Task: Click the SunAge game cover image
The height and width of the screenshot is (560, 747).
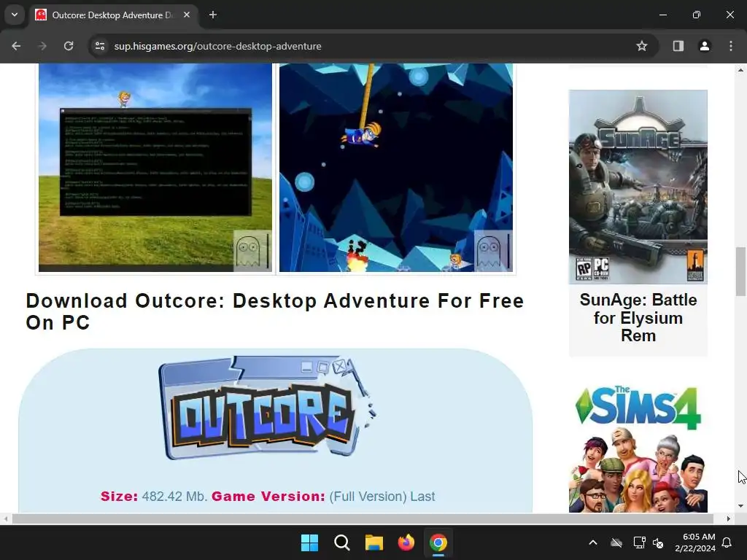Action: click(638, 187)
